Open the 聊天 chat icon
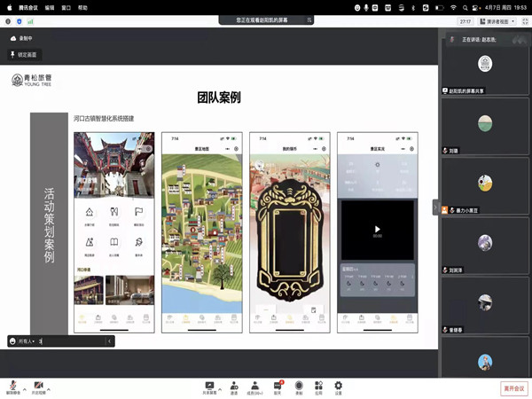Image resolution: width=532 pixels, height=399 pixels. tap(278, 386)
